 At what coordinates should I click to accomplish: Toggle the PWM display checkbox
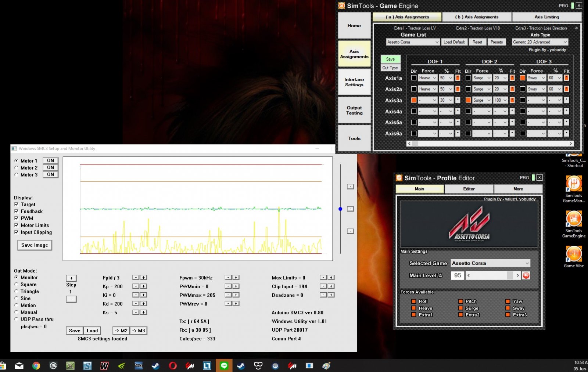(x=16, y=218)
